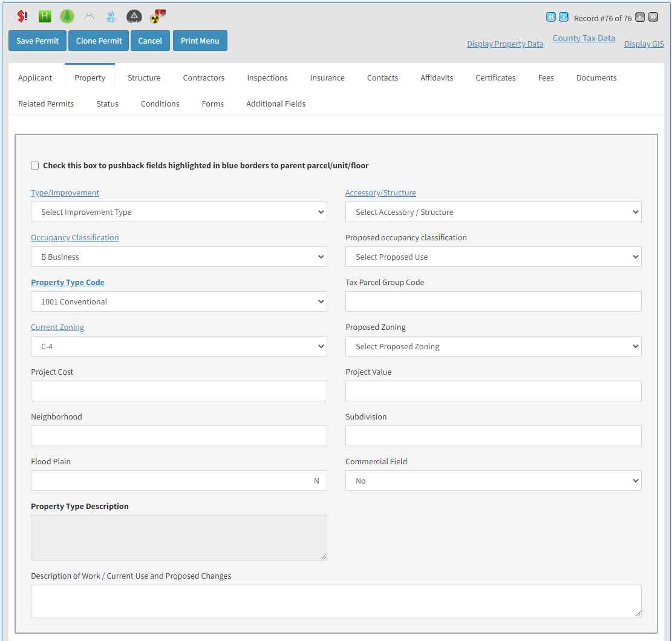
Task: Click into the Neighborhood field
Action: [178, 436]
